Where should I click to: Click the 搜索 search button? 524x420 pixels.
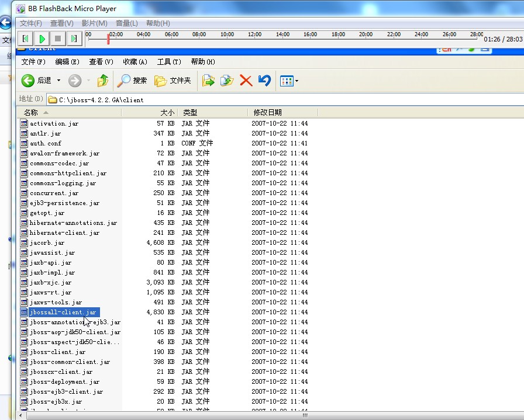pos(132,81)
